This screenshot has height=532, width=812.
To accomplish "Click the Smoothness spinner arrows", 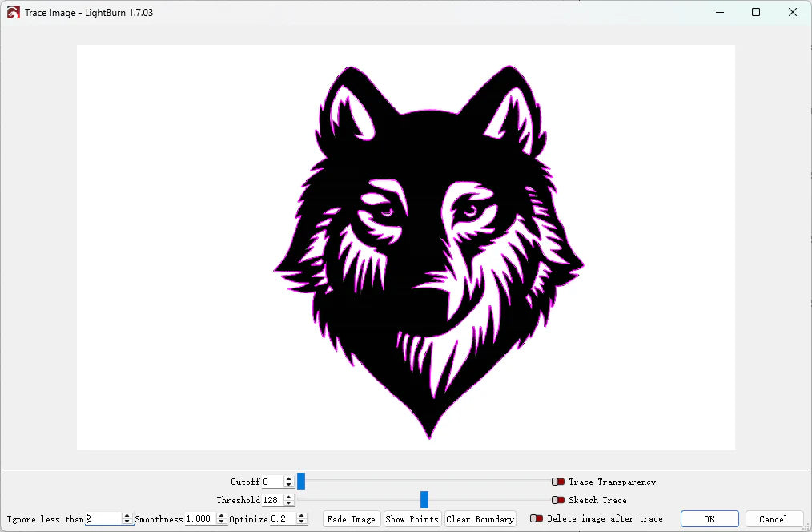I will 222,519.
